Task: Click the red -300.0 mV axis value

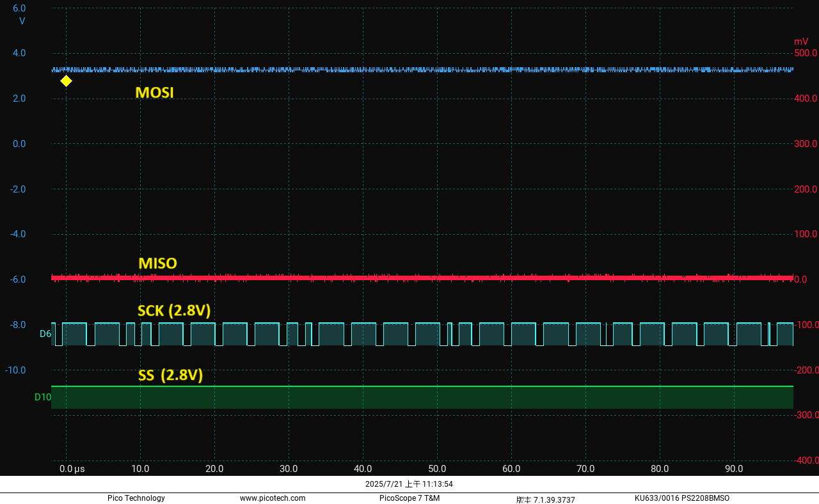Action: coord(806,415)
